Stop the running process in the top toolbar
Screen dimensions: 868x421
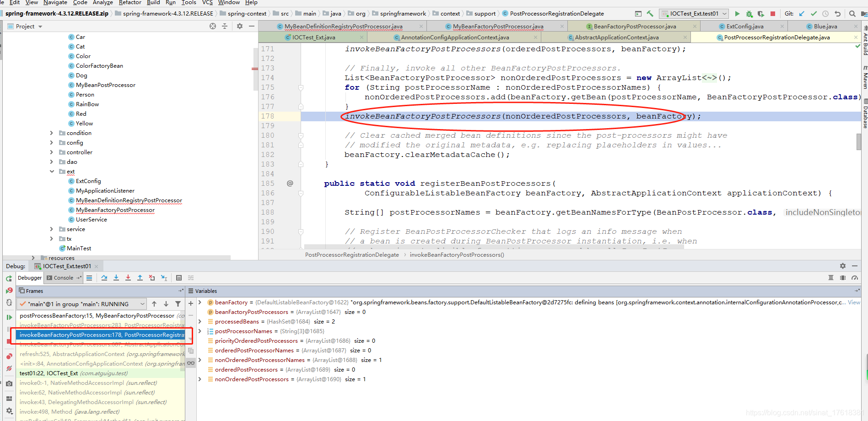[773, 14]
